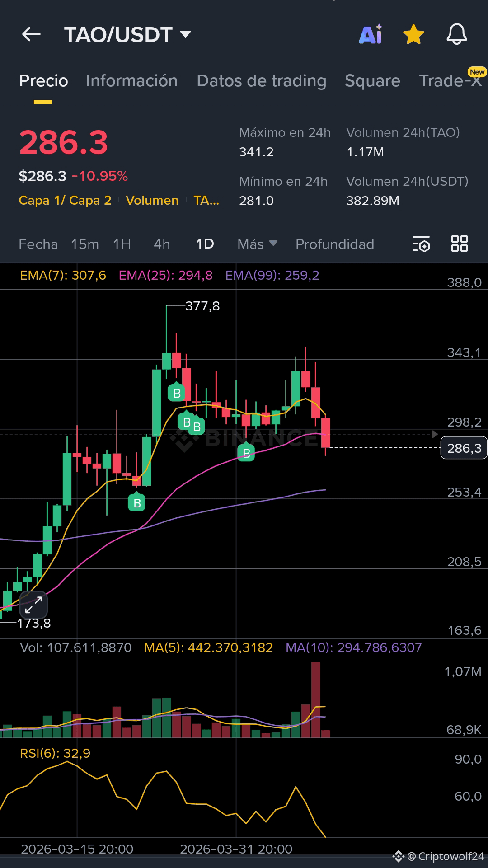This screenshot has width=488, height=868.
Task: Select the Fecha time option
Action: click(x=38, y=244)
